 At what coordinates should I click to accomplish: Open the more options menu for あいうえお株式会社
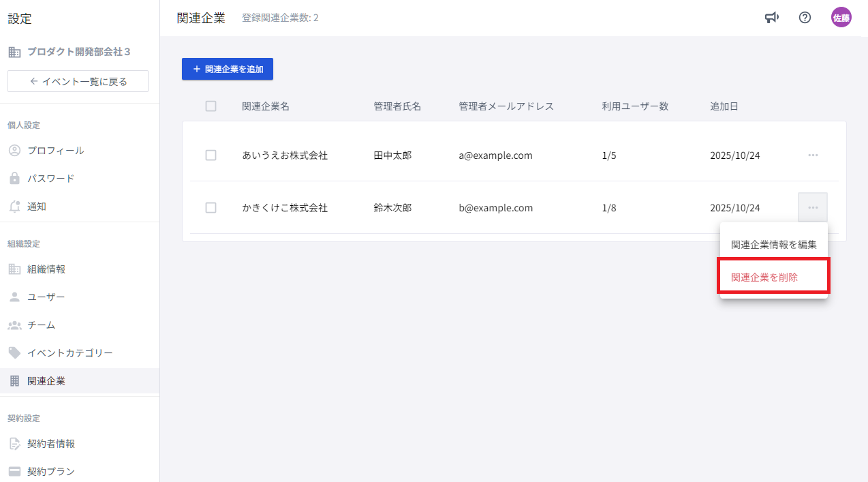812,155
